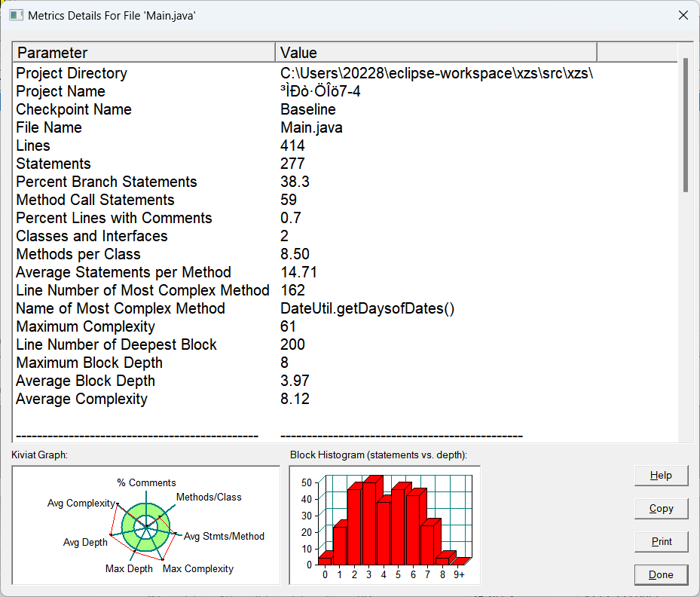Image resolution: width=700 pixels, height=597 pixels.
Task: Click Methods per Class parameter
Action: click(78, 254)
